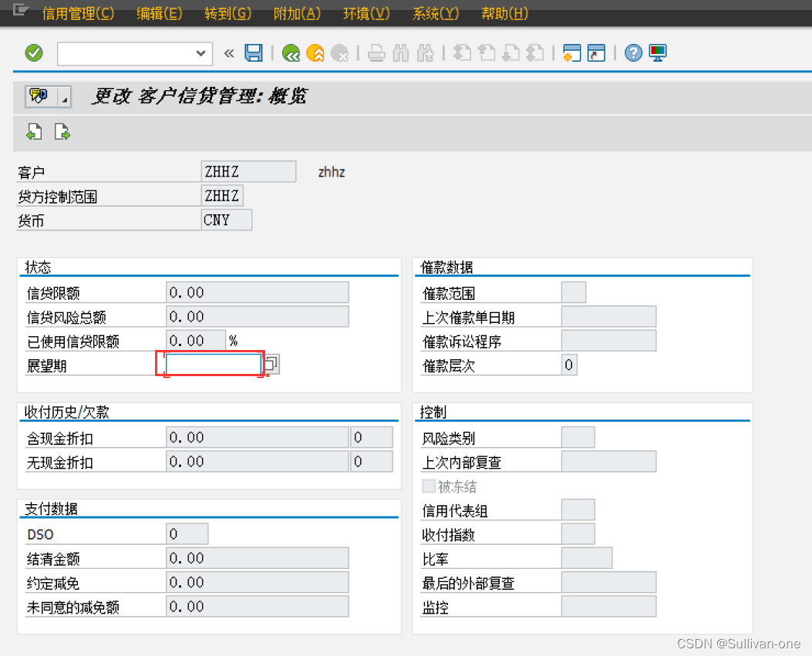
Task: Click the Back (green arrow) icon
Action: (292, 53)
